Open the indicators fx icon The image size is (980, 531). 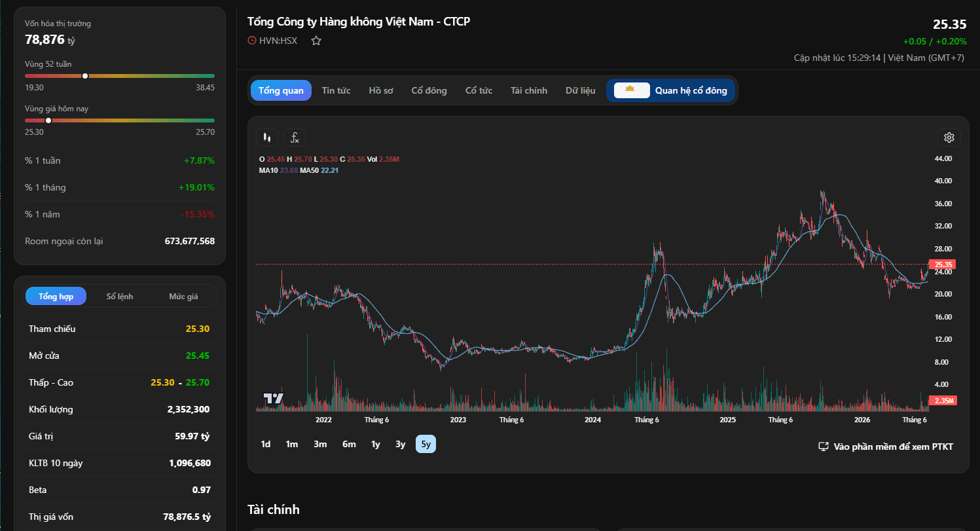(x=295, y=137)
